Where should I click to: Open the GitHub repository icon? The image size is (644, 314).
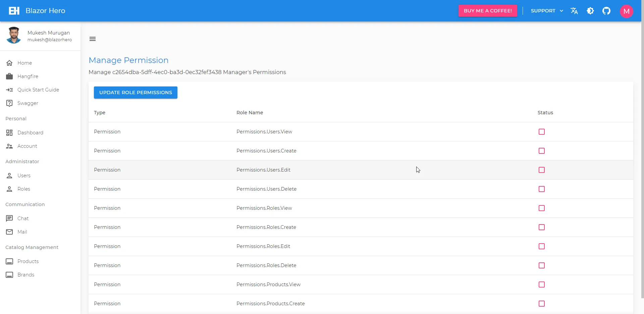click(607, 11)
